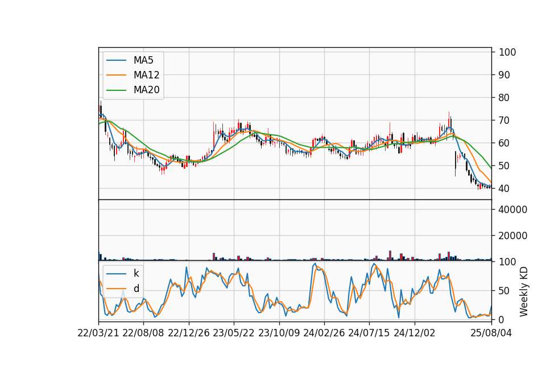546x392 pixels.
Task: Click the blue MA5 legend line sample
Action: (x=116, y=61)
